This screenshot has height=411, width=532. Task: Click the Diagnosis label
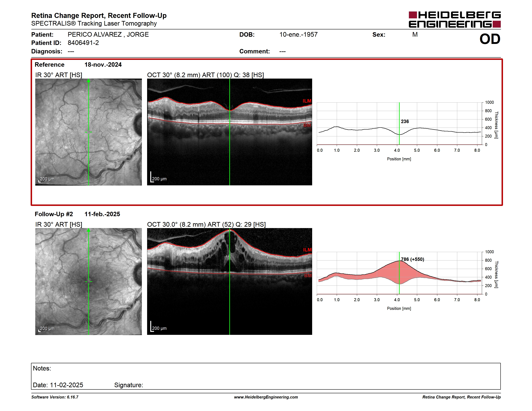pyautogui.click(x=47, y=51)
